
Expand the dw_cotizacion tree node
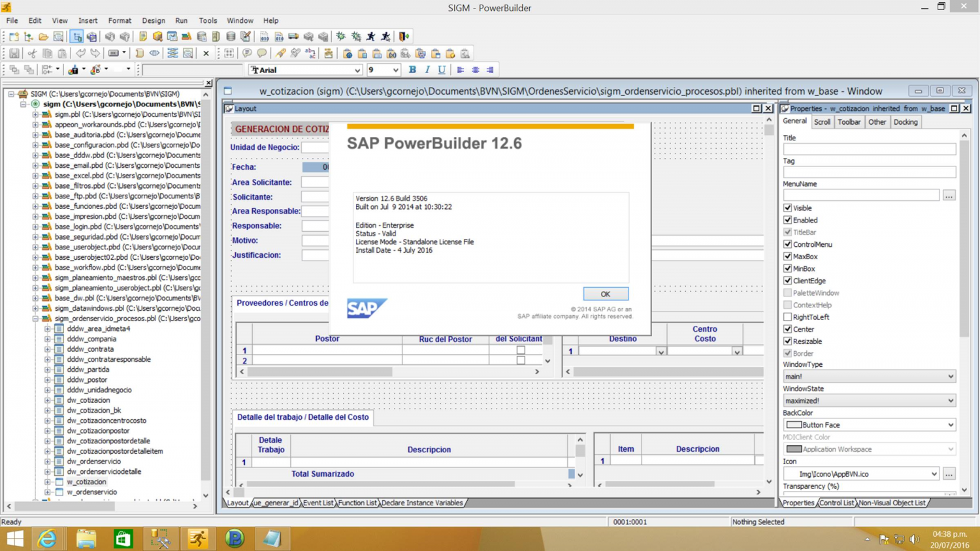(x=47, y=400)
